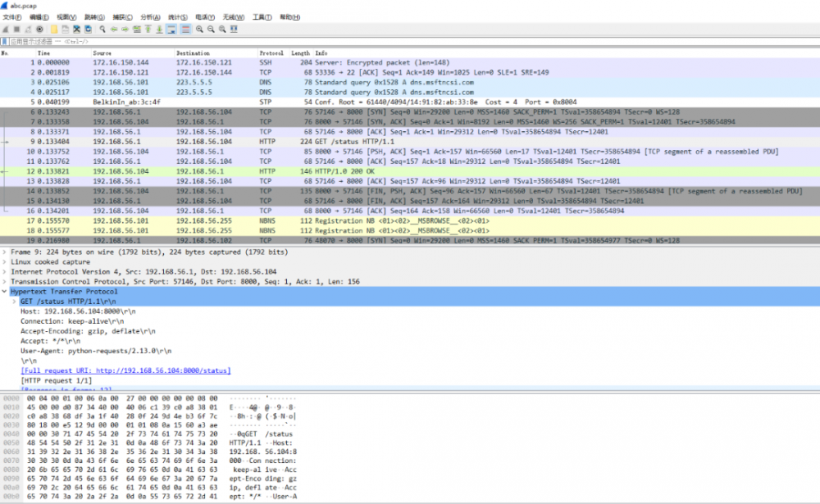Select packet 17 NBNS Registration row
The image size is (820, 504).
[410, 221]
